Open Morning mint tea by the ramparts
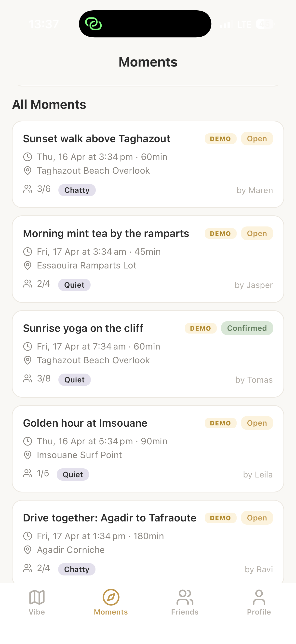 tap(106, 234)
